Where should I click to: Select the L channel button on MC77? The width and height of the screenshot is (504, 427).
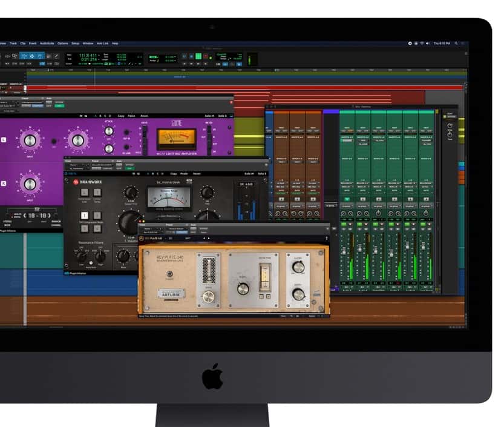pyautogui.click(x=4, y=140)
